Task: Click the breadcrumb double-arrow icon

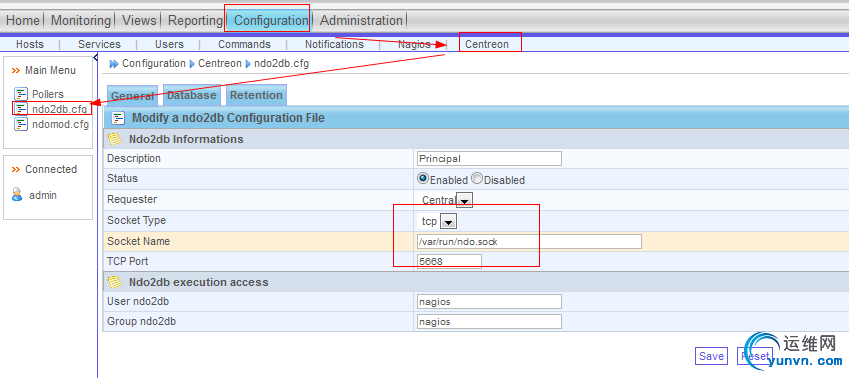Action: click(114, 64)
